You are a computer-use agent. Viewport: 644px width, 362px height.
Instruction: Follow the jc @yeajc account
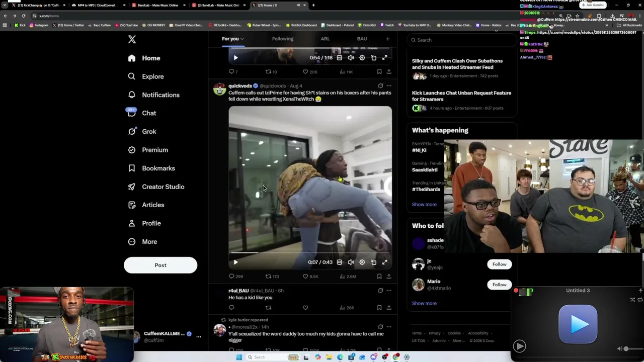click(499, 264)
